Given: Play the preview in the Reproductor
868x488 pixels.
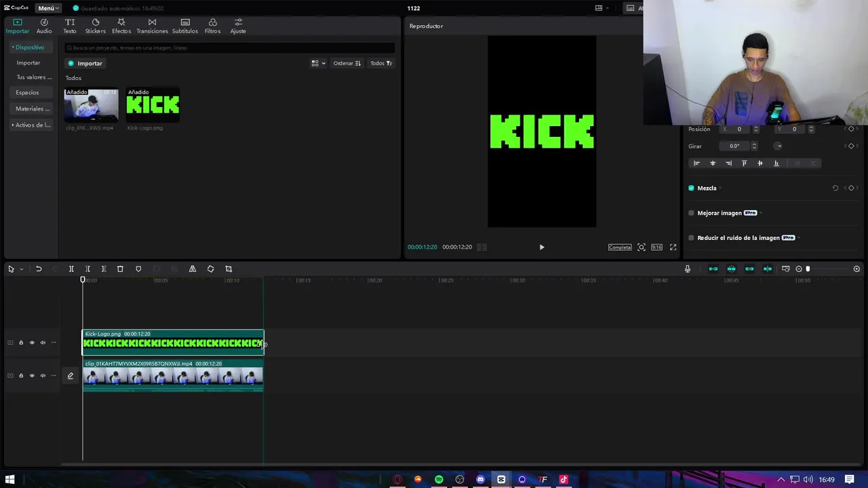Looking at the screenshot, I should (541, 247).
